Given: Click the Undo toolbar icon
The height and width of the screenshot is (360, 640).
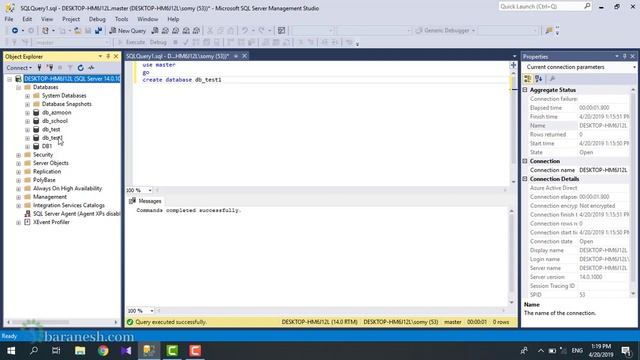Looking at the screenshot, I should click(245, 31).
